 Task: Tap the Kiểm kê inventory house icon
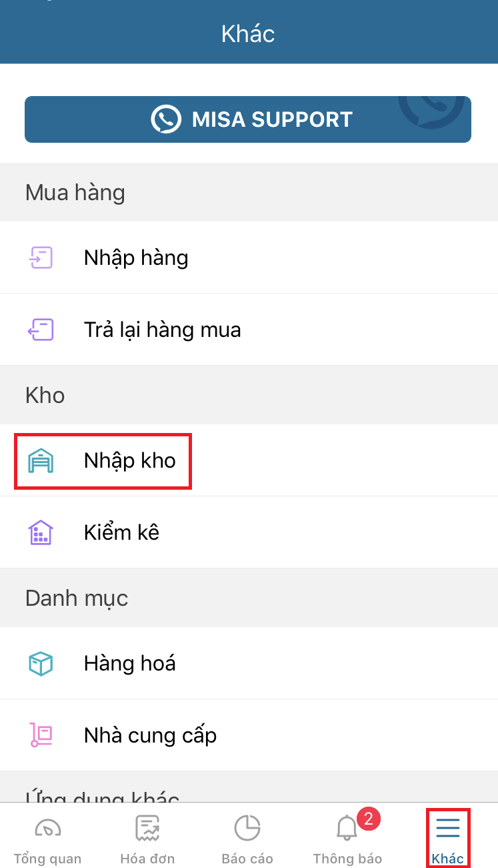coord(41,532)
